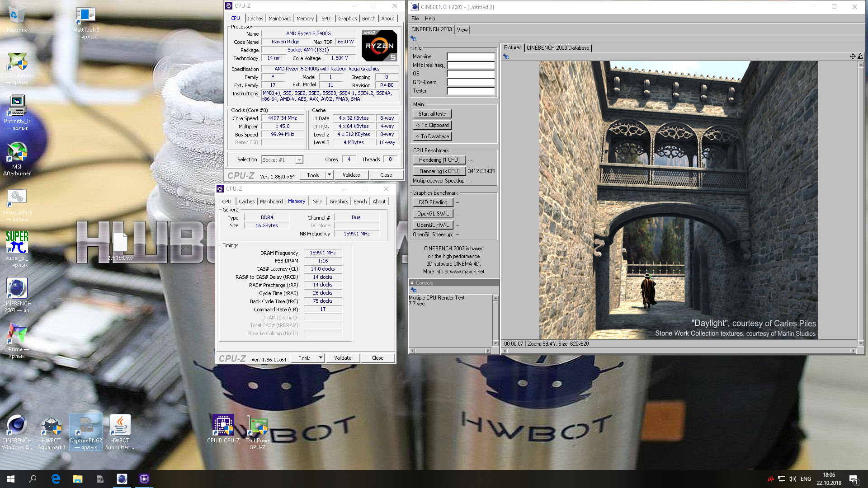Switch to the View tab in CINEBENCH

[x=462, y=30]
